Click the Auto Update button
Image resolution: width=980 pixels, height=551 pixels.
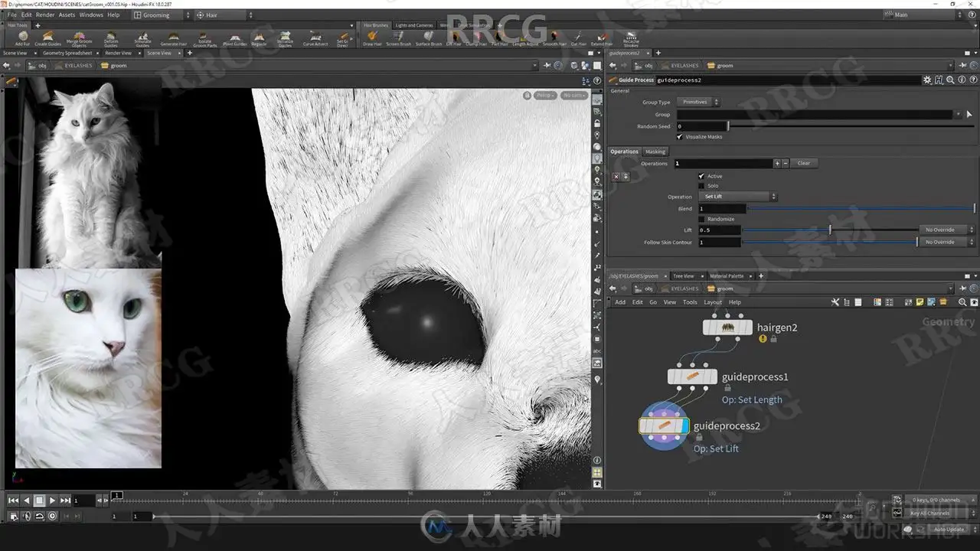coord(949,530)
